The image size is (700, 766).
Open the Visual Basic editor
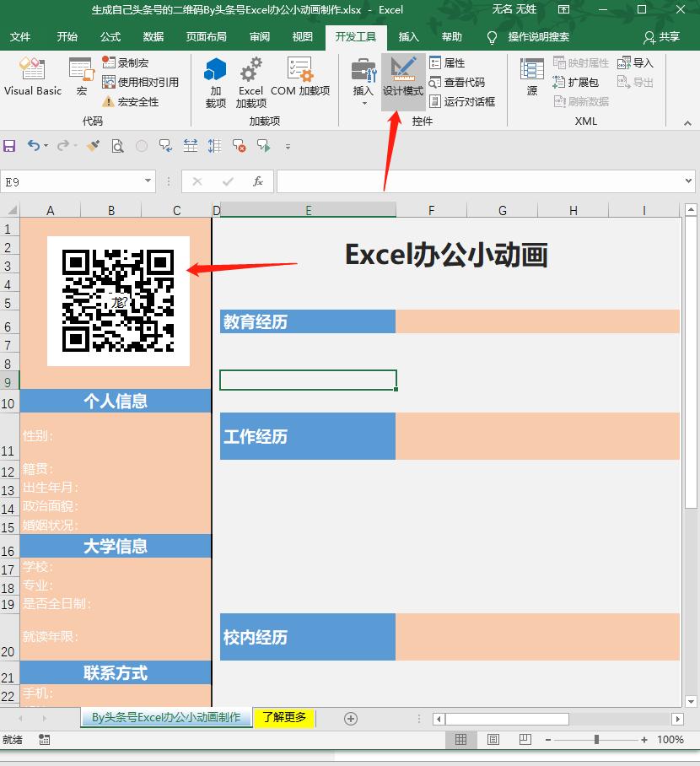point(32,80)
